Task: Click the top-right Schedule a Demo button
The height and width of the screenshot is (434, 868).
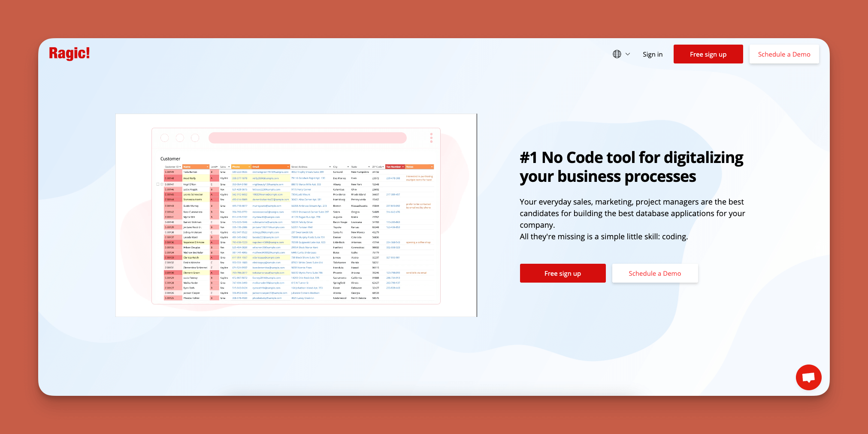Action: tap(784, 54)
